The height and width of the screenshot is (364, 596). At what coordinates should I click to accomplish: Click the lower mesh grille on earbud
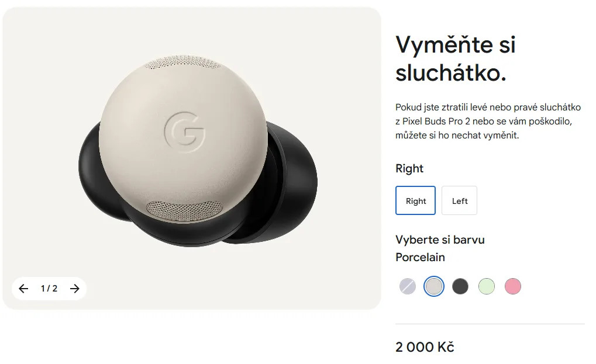pos(185,211)
